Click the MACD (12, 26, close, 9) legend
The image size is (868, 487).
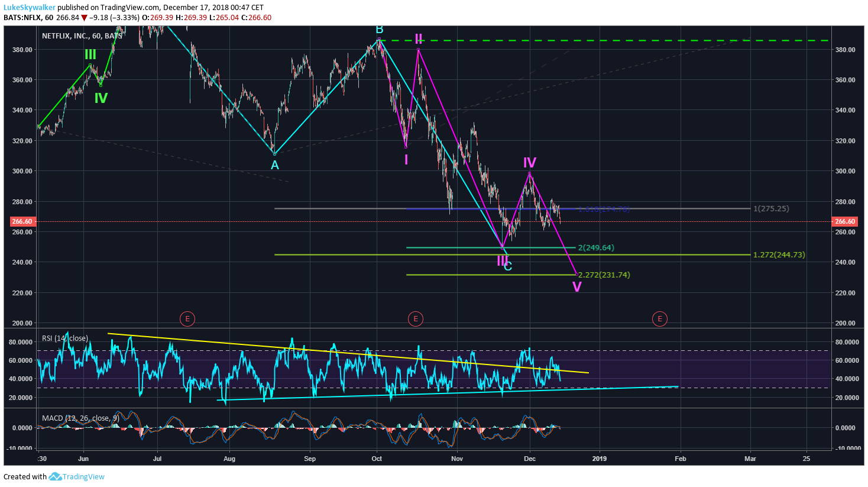tap(80, 418)
